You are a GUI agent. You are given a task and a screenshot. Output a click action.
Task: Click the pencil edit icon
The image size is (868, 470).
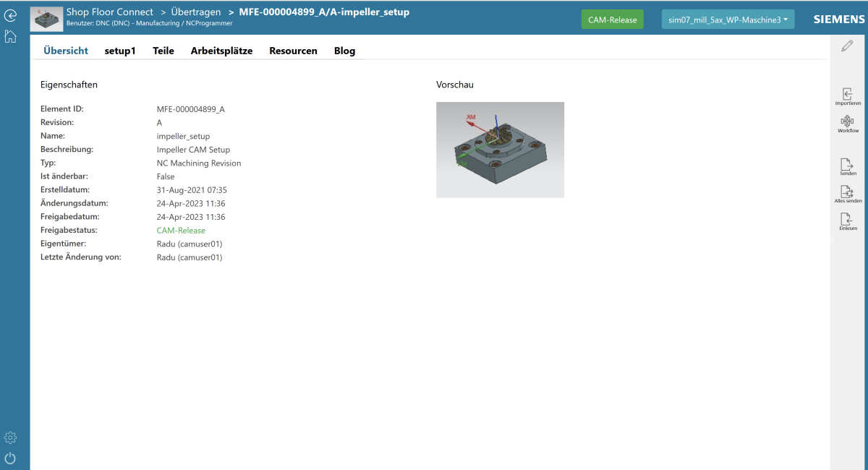coord(847,46)
